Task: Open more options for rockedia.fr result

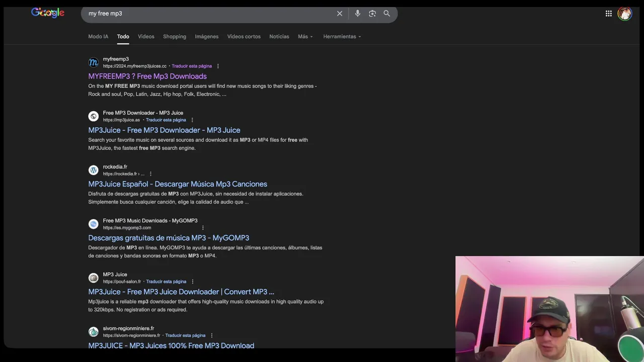Action: (x=150, y=174)
